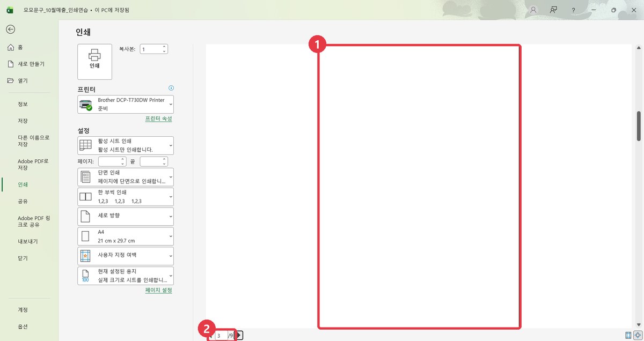Open the account profile icon in title bar

(533, 10)
